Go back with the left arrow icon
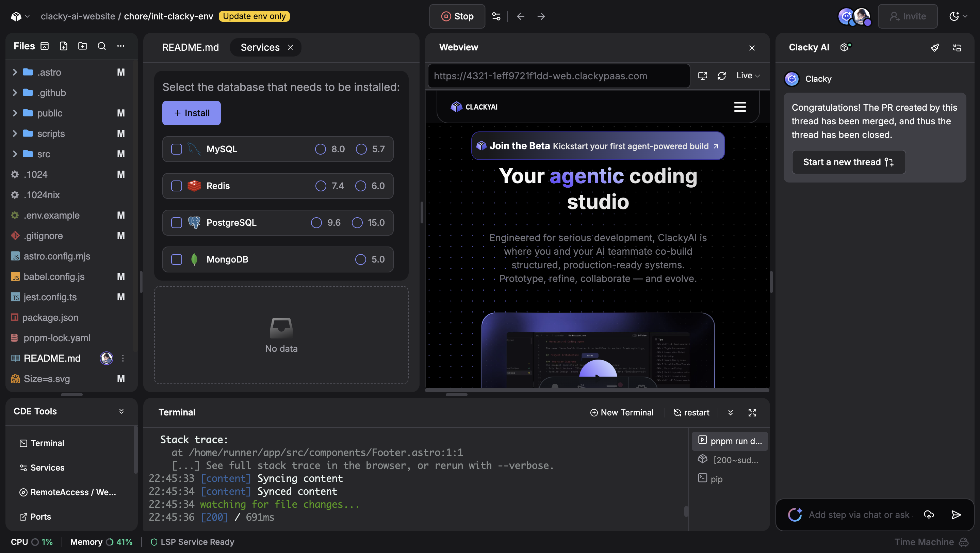This screenshot has width=980, height=553. (x=520, y=16)
